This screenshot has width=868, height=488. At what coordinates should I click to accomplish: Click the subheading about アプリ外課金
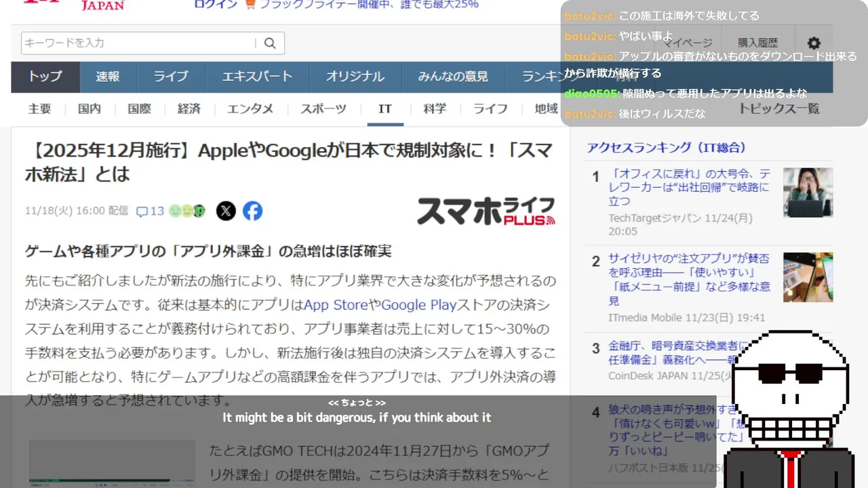(208, 251)
